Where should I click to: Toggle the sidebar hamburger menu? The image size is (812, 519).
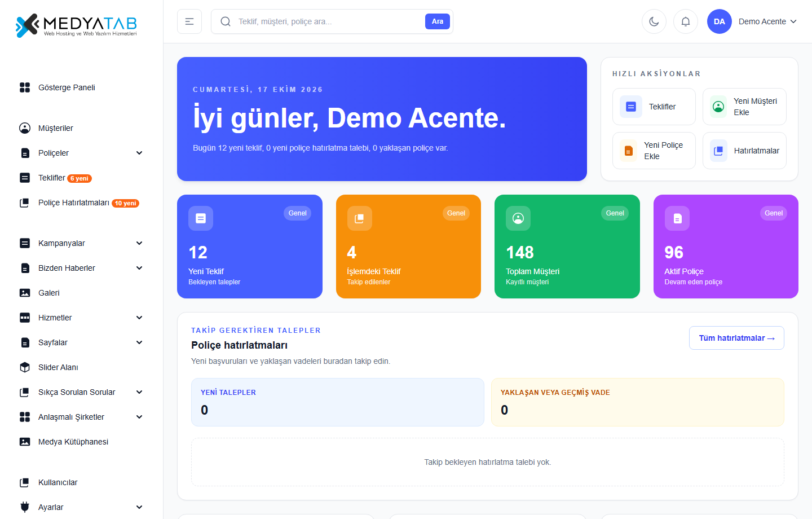pos(189,21)
